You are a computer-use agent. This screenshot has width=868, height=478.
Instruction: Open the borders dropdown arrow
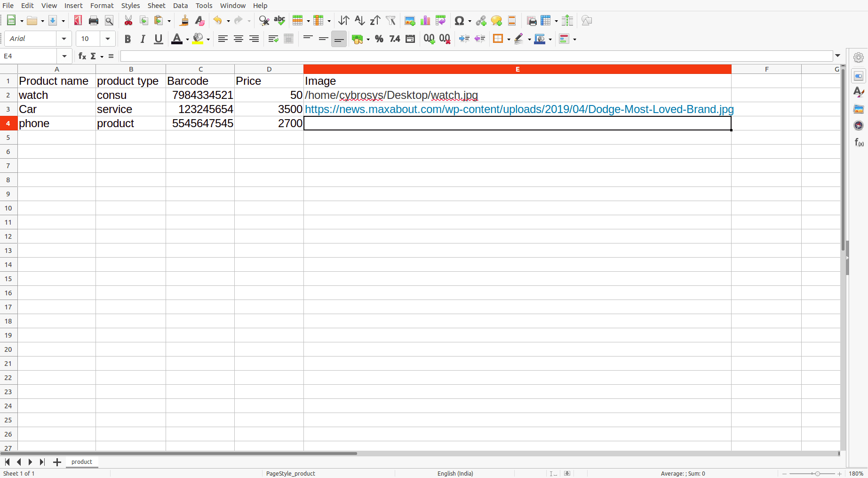(509, 39)
